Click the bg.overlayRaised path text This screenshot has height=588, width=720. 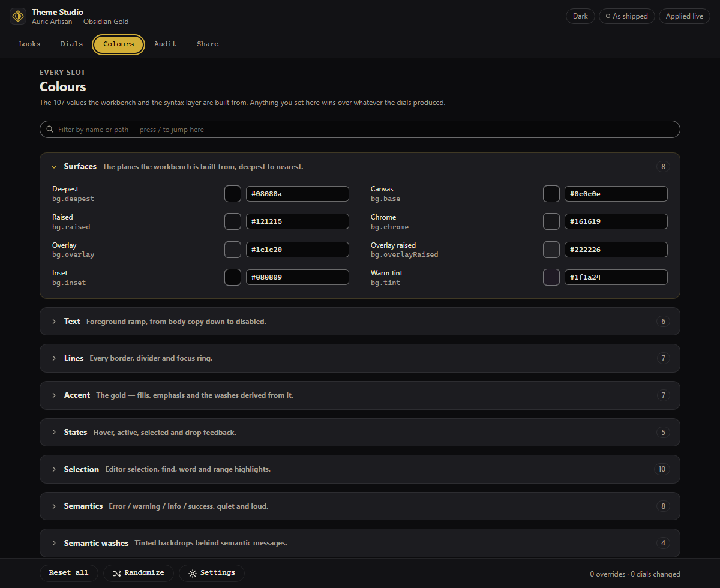[x=404, y=254]
